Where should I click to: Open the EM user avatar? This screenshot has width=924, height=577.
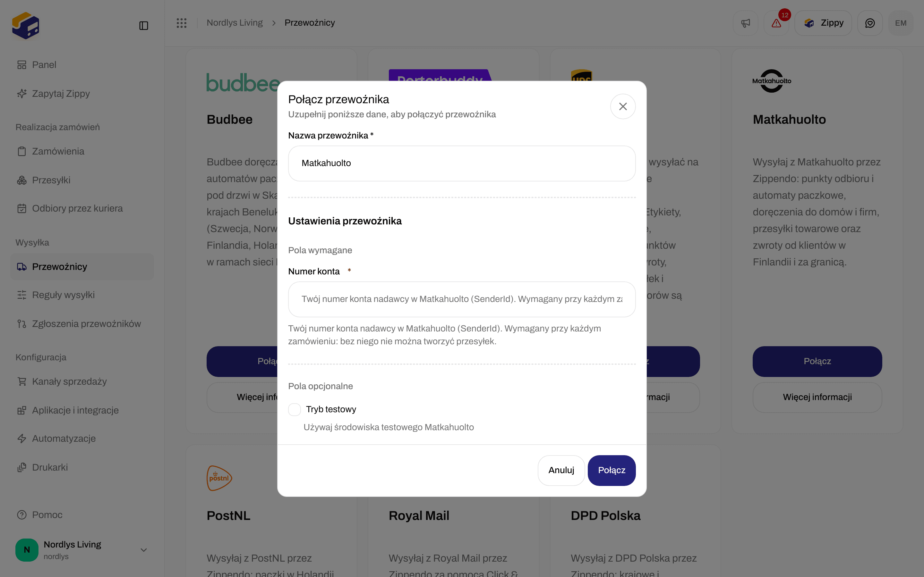click(901, 23)
